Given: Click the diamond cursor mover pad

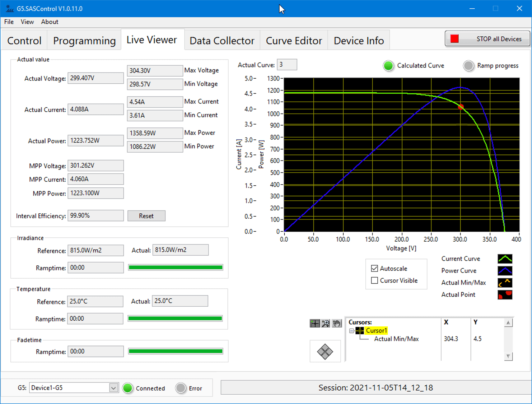Looking at the screenshot, I should 325,352.
